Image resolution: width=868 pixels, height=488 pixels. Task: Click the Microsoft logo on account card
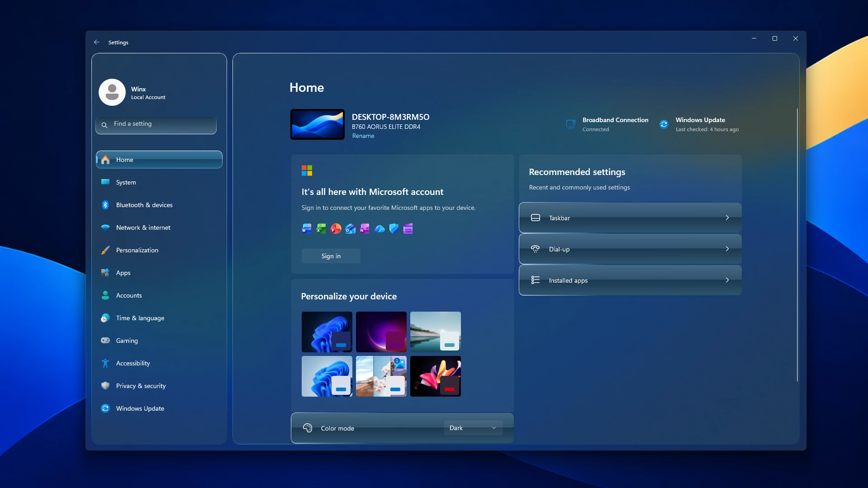pyautogui.click(x=307, y=171)
